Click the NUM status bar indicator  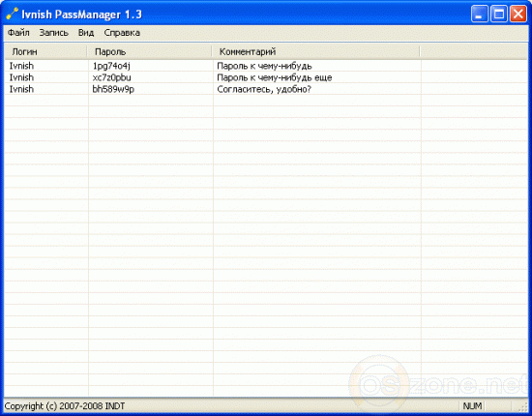point(472,405)
